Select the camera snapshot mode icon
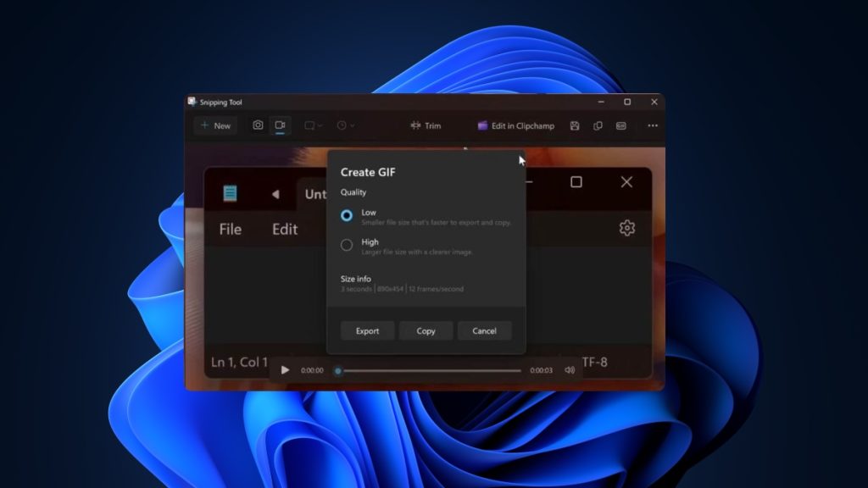Image resolution: width=868 pixels, height=488 pixels. tap(259, 125)
